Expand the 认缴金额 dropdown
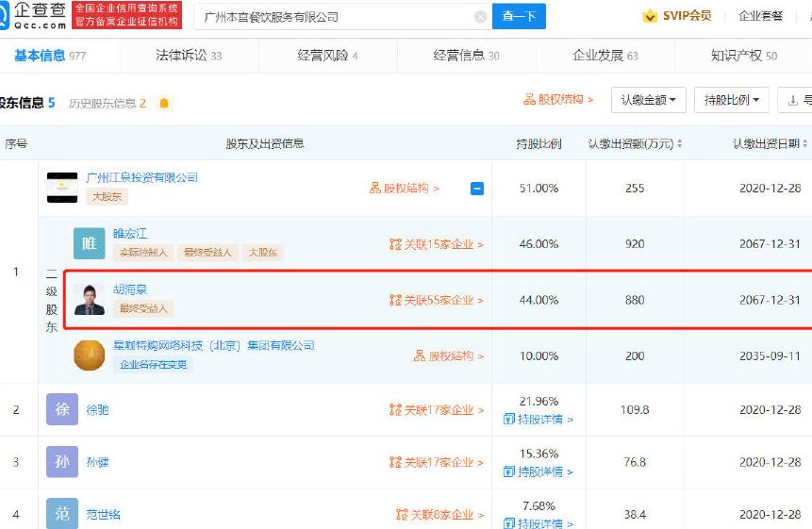This screenshot has width=812, height=529. pos(648,100)
